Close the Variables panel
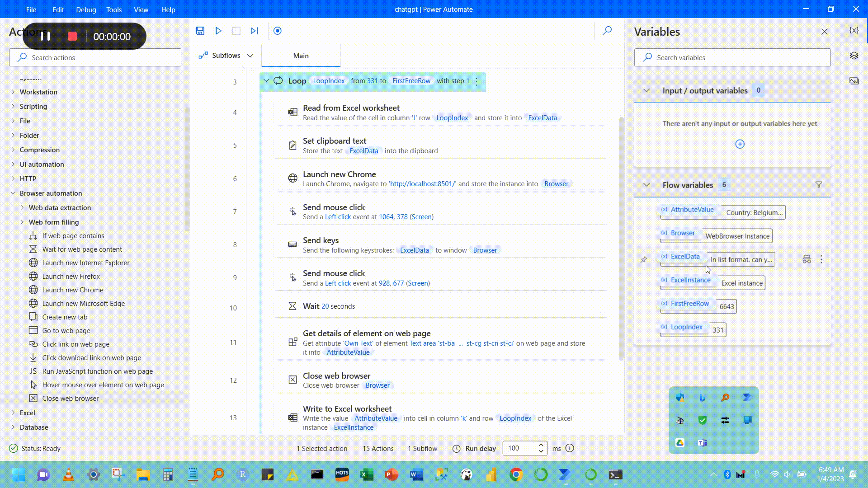 tap(825, 32)
